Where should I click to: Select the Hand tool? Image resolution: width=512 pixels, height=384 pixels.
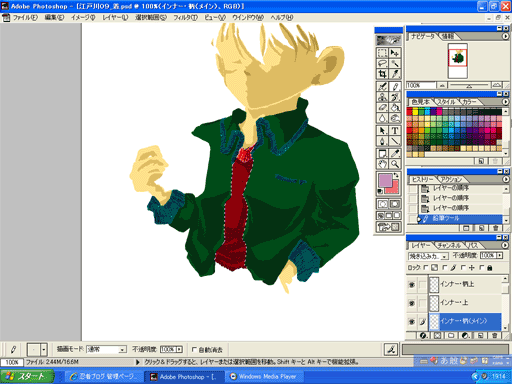point(382,164)
